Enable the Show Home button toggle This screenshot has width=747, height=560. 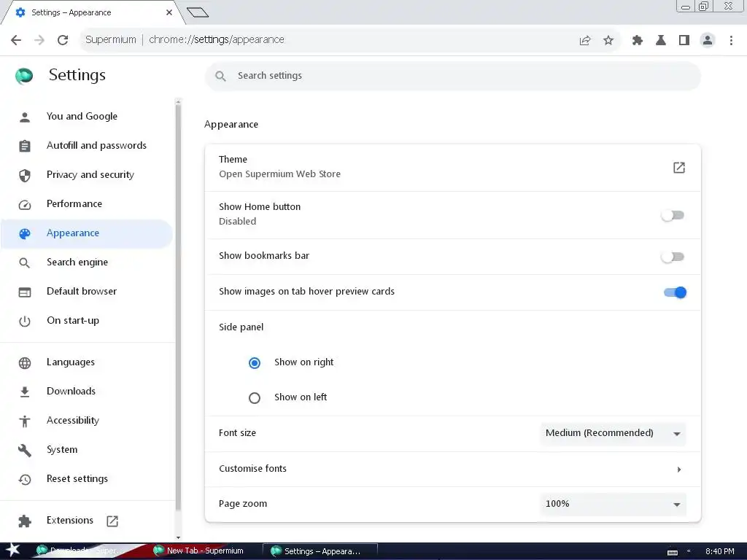click(673, 215)
